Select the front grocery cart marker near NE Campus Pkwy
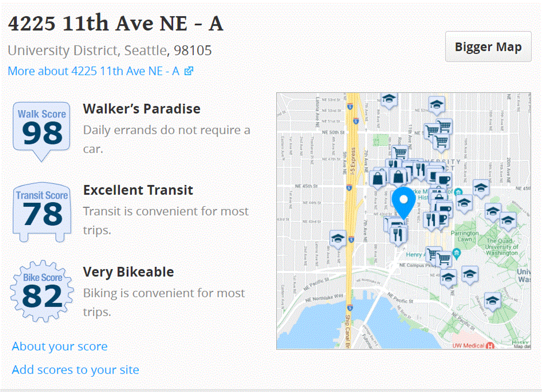This screenshot has height=392, width=542. tap(444, 259)
